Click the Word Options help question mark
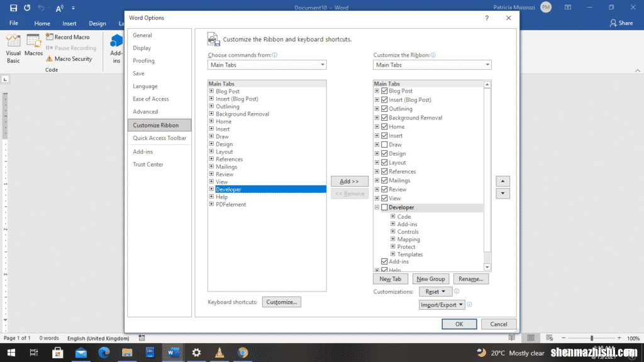This screenshot has width=644, height=362. [x=487, y=18]
